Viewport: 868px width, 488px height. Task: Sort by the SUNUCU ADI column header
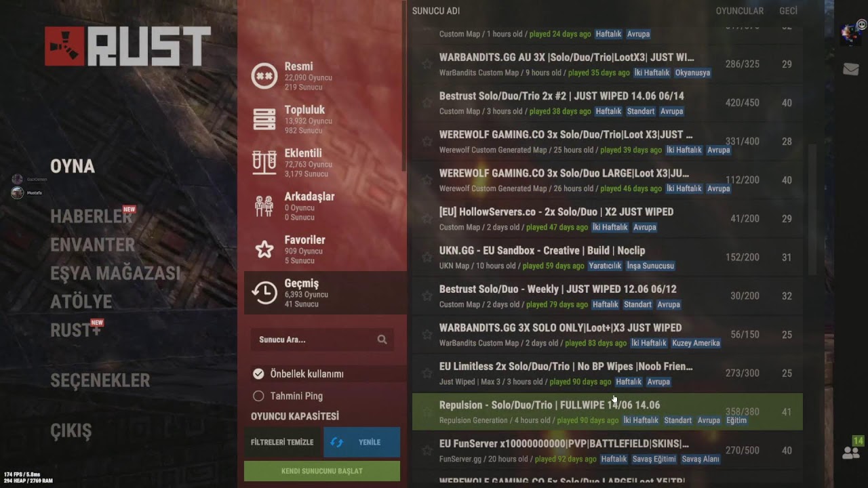(x=436, y=11)
